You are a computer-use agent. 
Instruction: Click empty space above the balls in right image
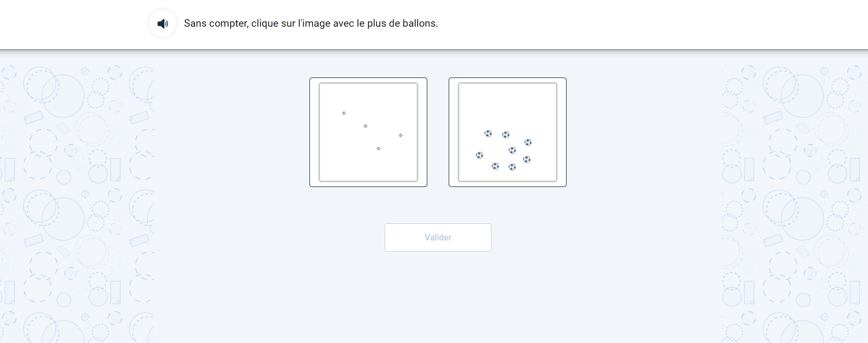(507, 104)
